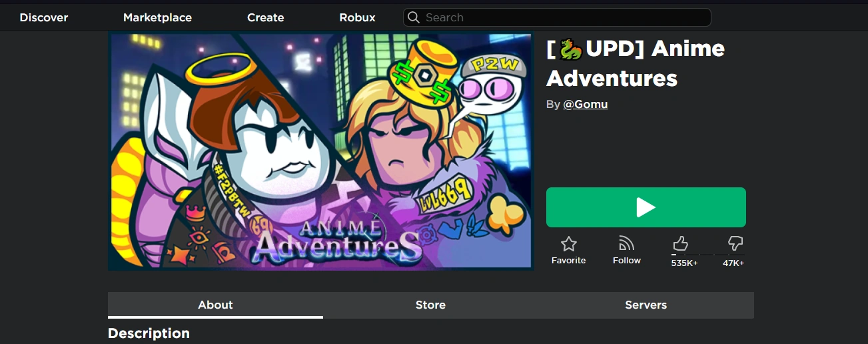Visit the @Gomu creator profile
Viewport: 868px width, 344px height.
586,104
